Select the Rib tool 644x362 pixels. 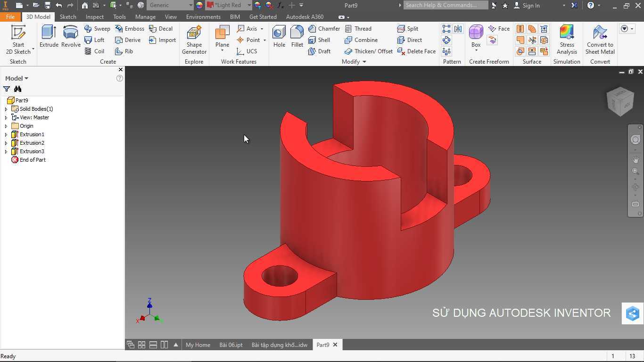[124, 51]
